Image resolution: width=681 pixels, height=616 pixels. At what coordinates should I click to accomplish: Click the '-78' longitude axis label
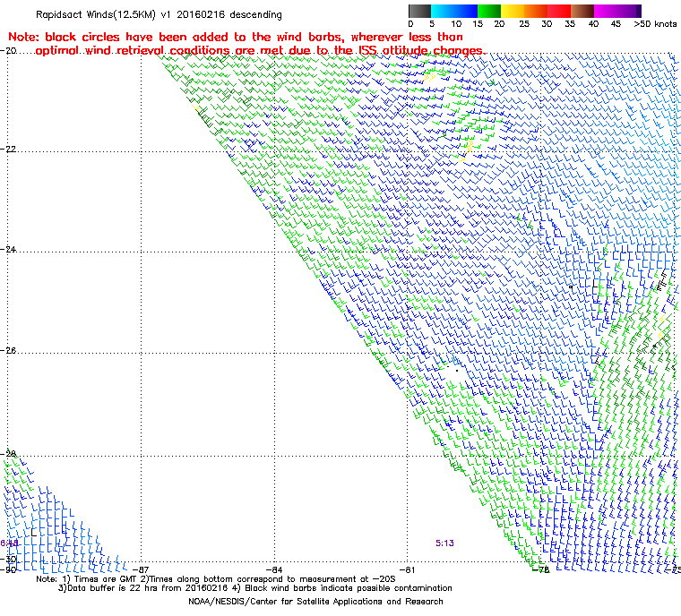pos(540,569)
